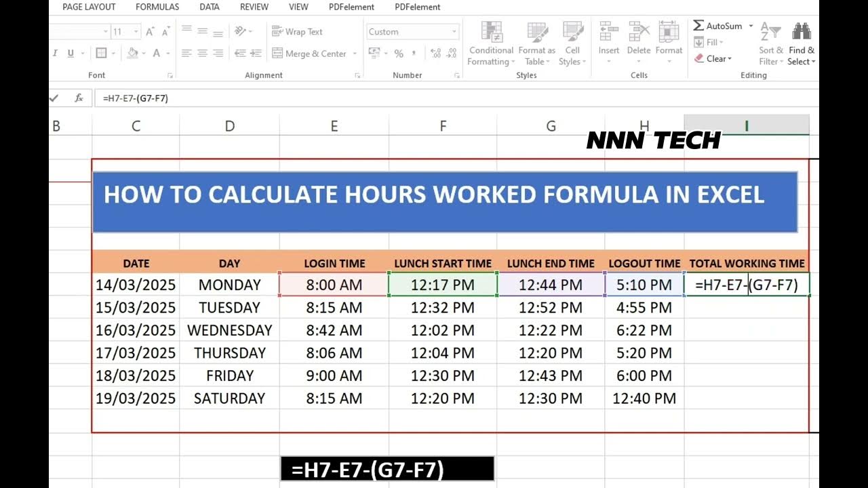This screenshot has height=488, width=868.
Task: Open Font dialog launcher
Action: click(170, 76)
